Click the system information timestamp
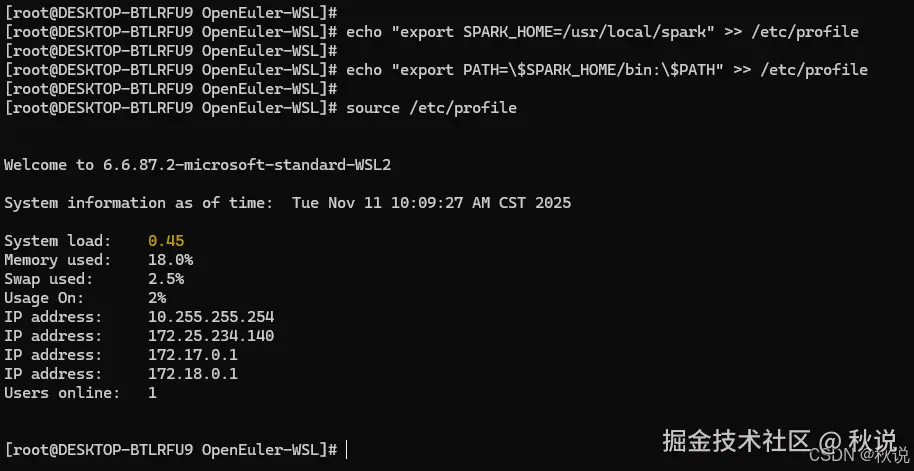 pos(431,203)
